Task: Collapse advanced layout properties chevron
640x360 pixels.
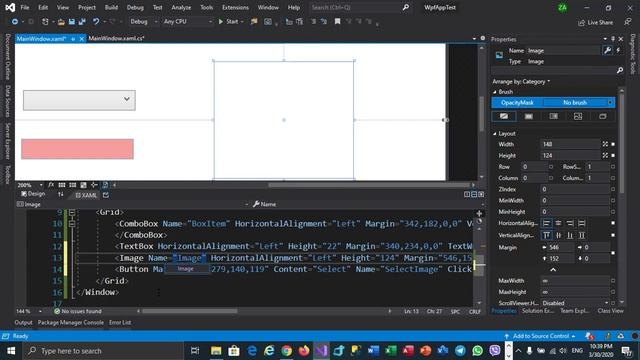Action: [553, 270]
